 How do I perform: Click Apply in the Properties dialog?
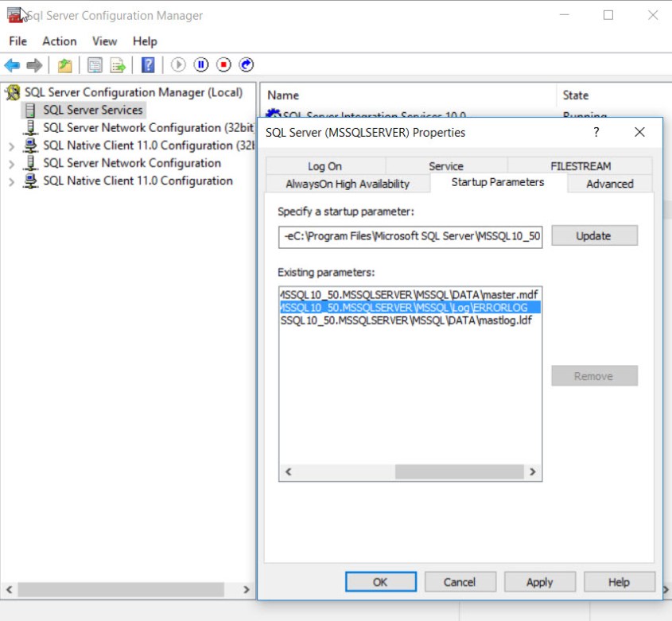[539, 582]
